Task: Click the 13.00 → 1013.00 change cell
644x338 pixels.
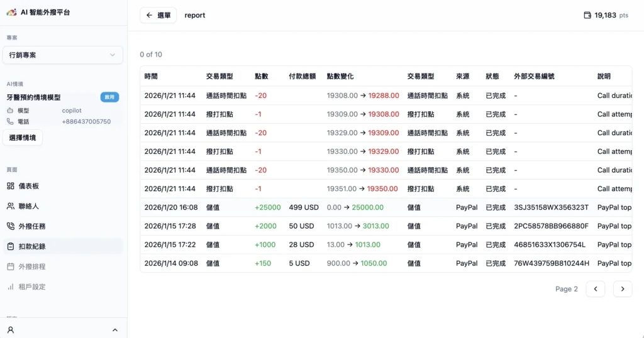Action: [353, 245]
